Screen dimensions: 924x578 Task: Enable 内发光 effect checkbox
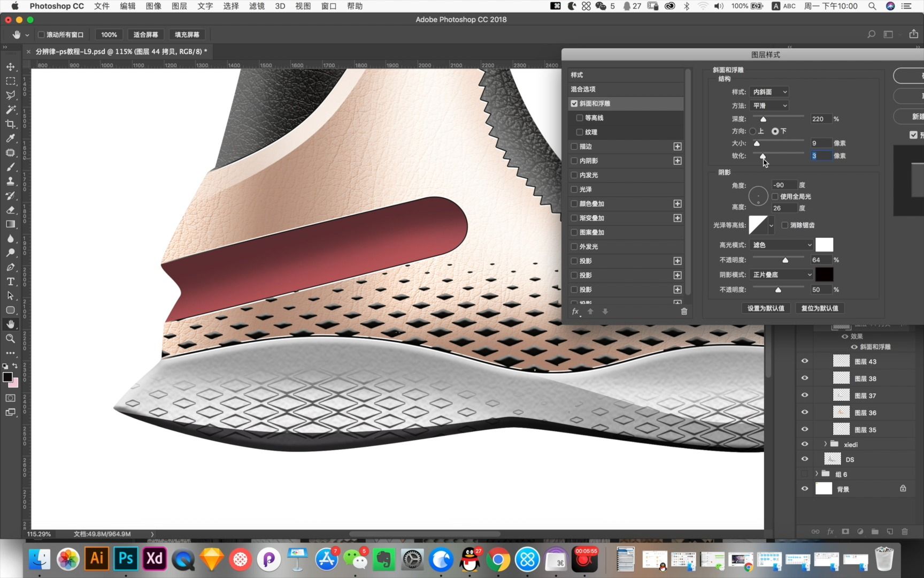coord(574,175)
